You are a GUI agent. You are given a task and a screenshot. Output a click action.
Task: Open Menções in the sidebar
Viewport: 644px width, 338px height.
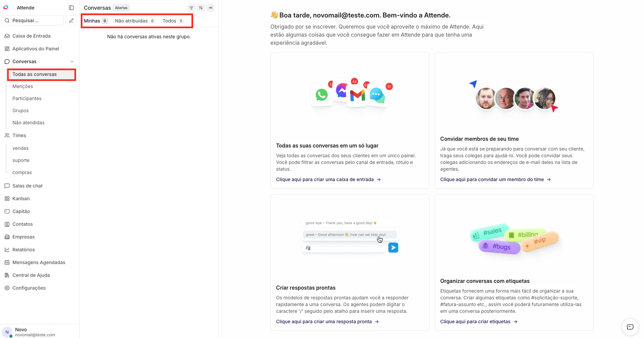pos(23,86)
